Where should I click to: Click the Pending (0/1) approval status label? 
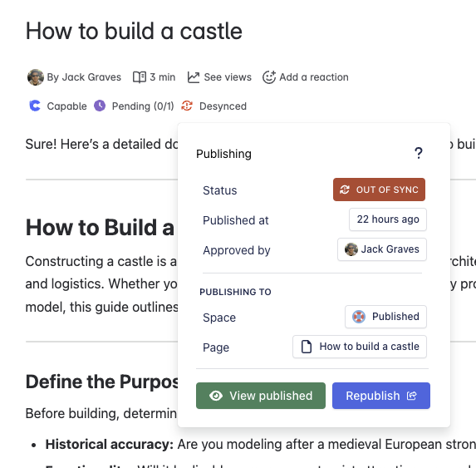pyautogui.click(x=143, y=106)
